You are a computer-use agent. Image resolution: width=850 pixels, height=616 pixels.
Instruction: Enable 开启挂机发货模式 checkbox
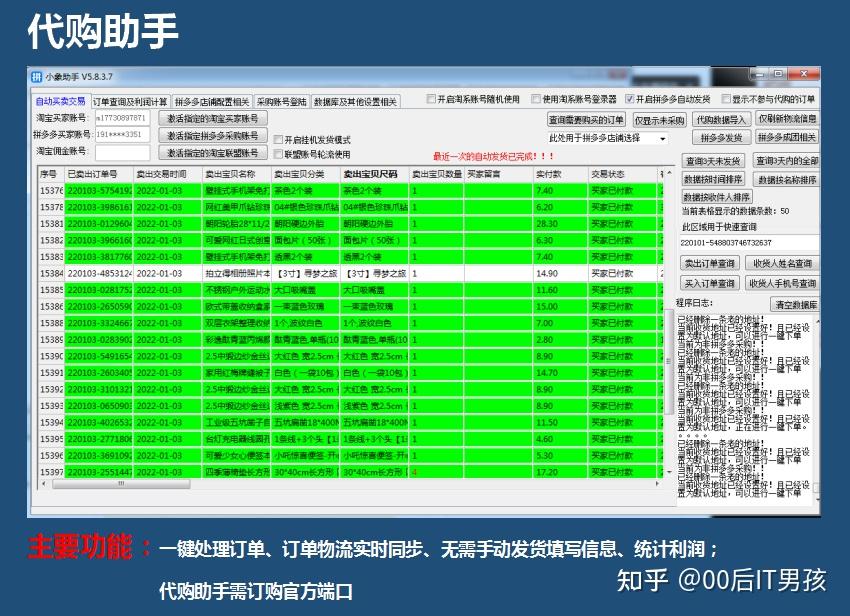pos(279,140)
